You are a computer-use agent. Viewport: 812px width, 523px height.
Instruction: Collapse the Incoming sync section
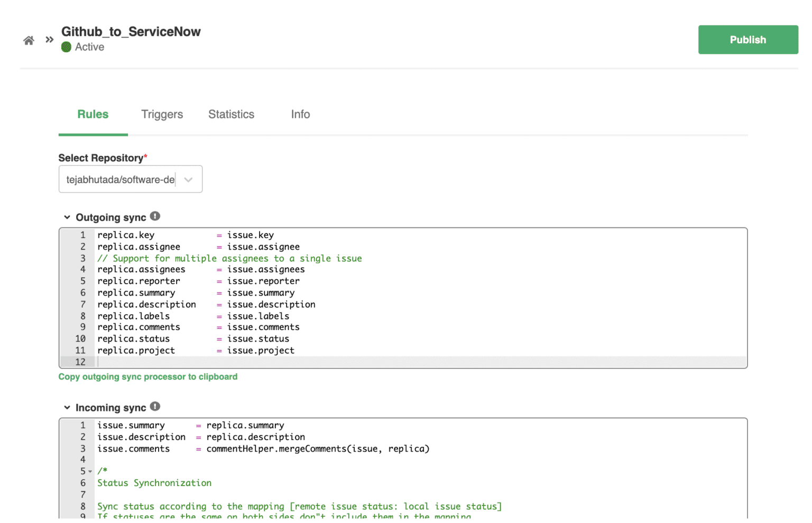pos(67,407)
